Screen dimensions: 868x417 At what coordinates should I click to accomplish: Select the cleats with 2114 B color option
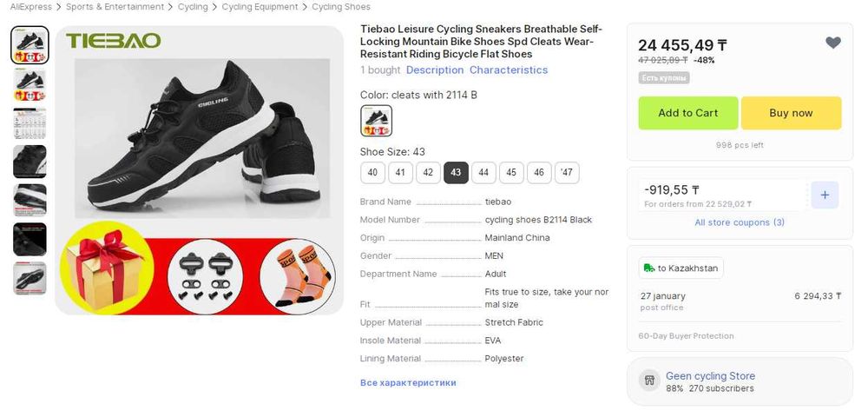coord(376,121)
